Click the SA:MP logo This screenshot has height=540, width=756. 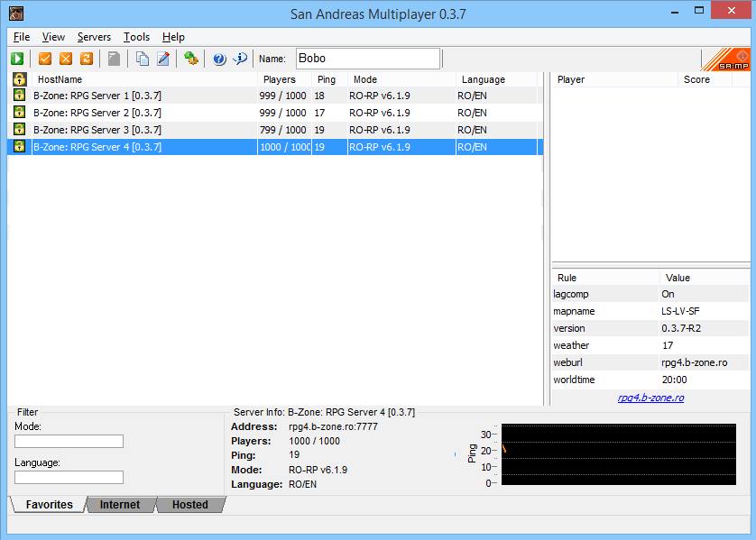[726, 59]
